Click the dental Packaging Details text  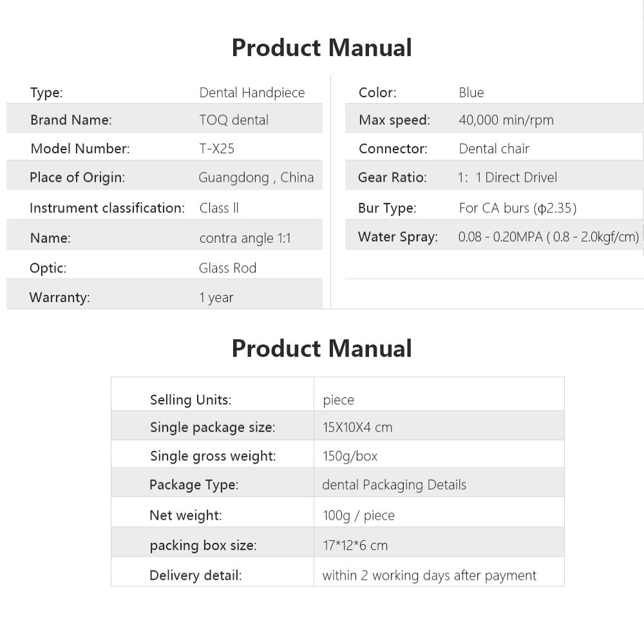(394, 485)
